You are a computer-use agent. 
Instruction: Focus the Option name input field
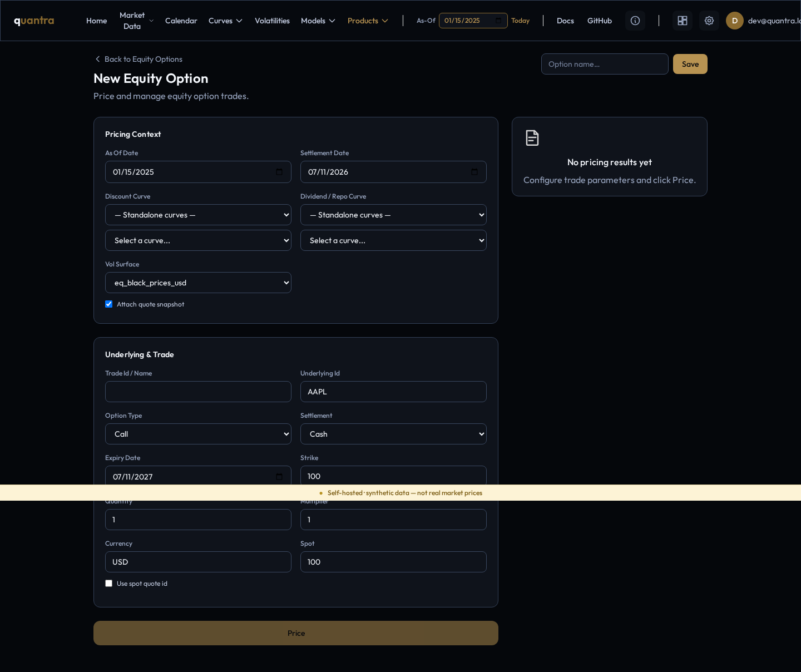605,64
